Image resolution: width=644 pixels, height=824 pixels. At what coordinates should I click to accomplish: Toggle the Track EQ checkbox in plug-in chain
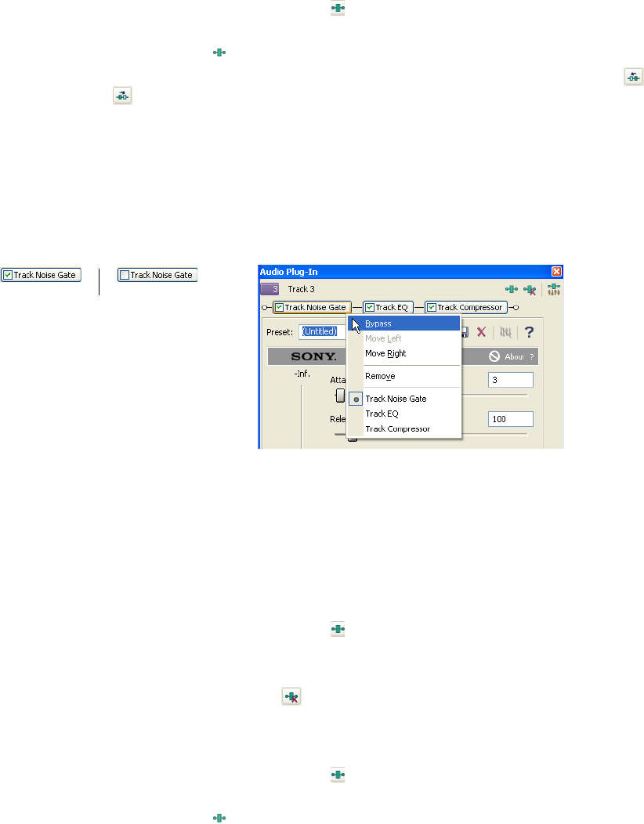tap(370, 307)
